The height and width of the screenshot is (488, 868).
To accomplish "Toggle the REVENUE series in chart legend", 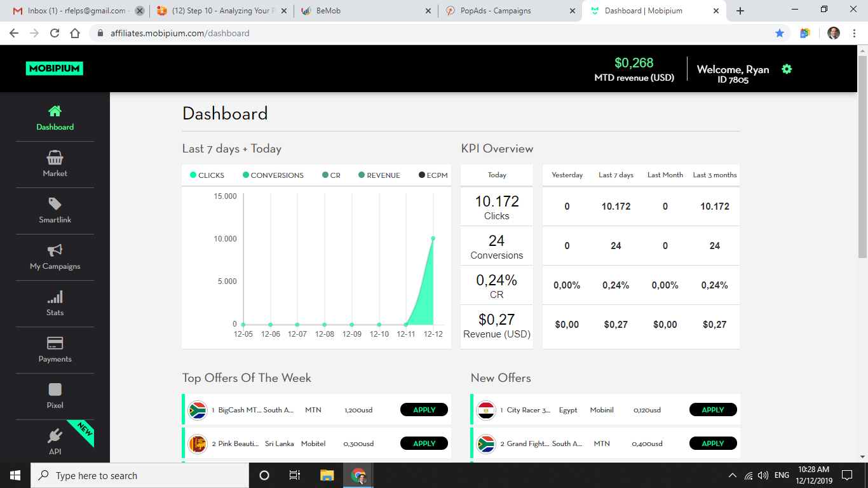I will 379,175.
